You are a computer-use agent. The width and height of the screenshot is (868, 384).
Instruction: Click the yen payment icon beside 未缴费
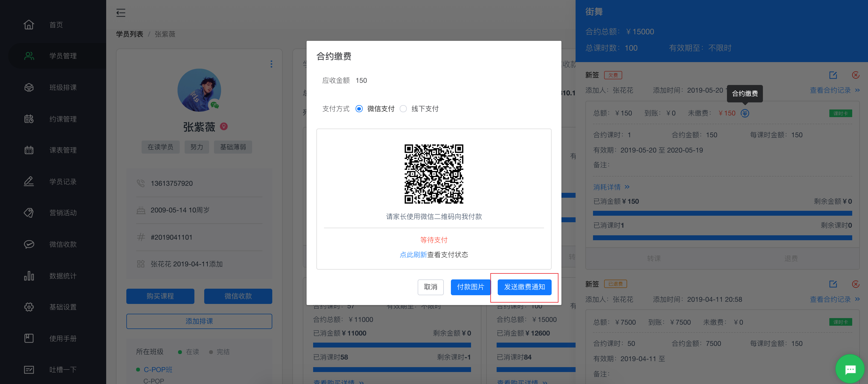tap(745, 113)
